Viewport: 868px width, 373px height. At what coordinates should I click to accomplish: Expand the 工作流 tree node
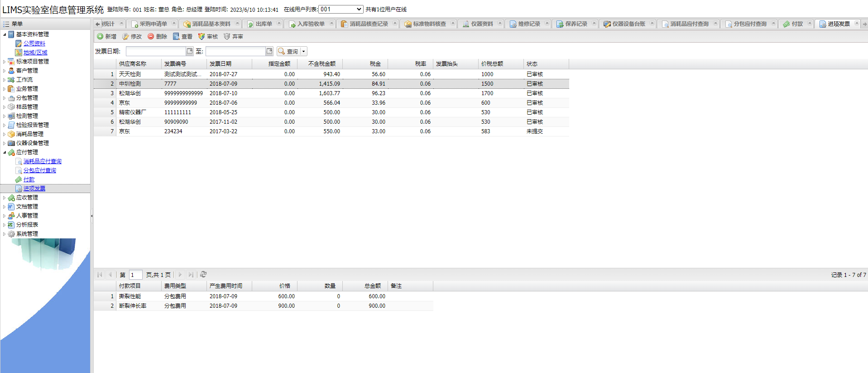point(5,80)
